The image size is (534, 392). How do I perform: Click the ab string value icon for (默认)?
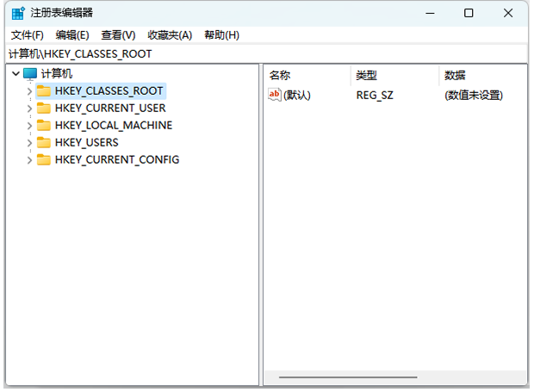tap(276, 95)
